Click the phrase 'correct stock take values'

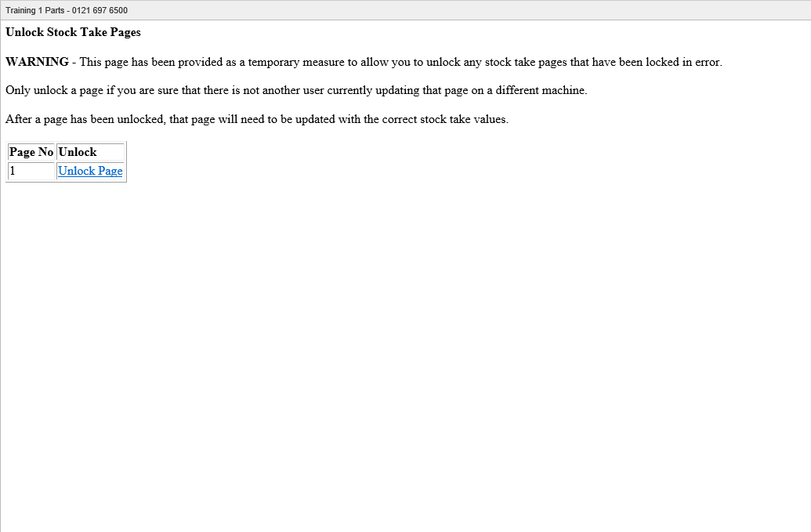tap(444, 119)
